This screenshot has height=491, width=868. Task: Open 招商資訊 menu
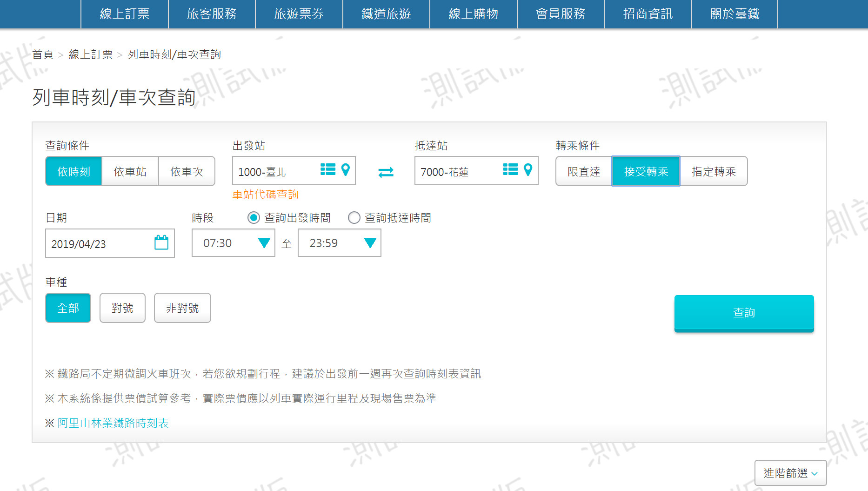point(648,14)
